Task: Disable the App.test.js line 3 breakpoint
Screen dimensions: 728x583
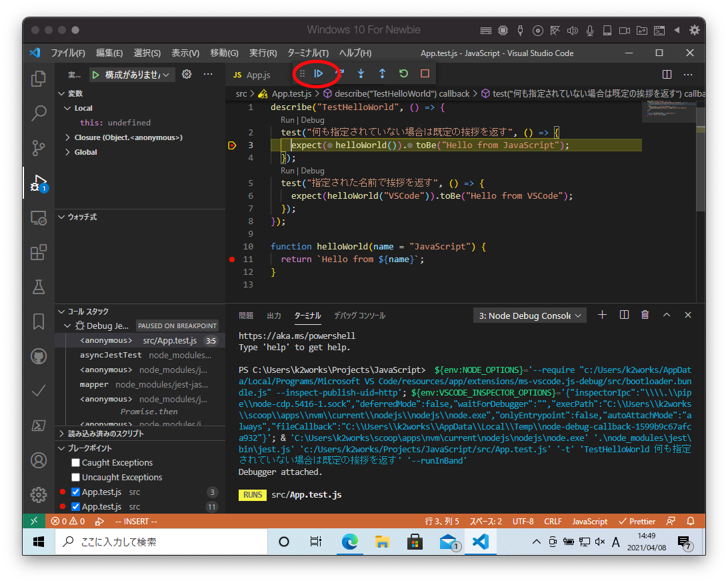Action: tap(76, 492)
